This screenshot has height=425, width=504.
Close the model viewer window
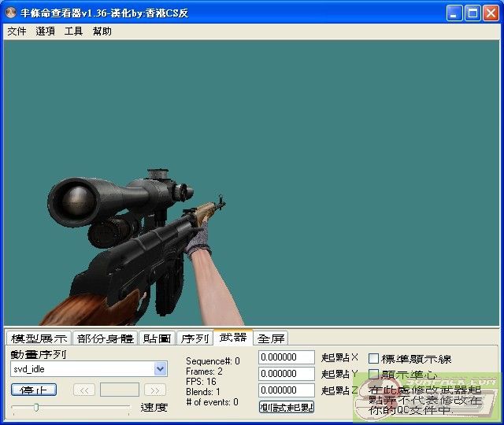tap(491, 13)
